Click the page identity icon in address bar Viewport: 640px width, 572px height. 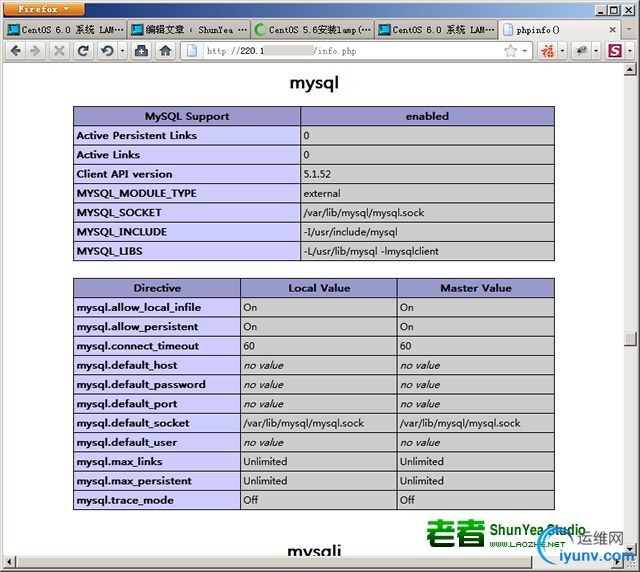point(192,51)
